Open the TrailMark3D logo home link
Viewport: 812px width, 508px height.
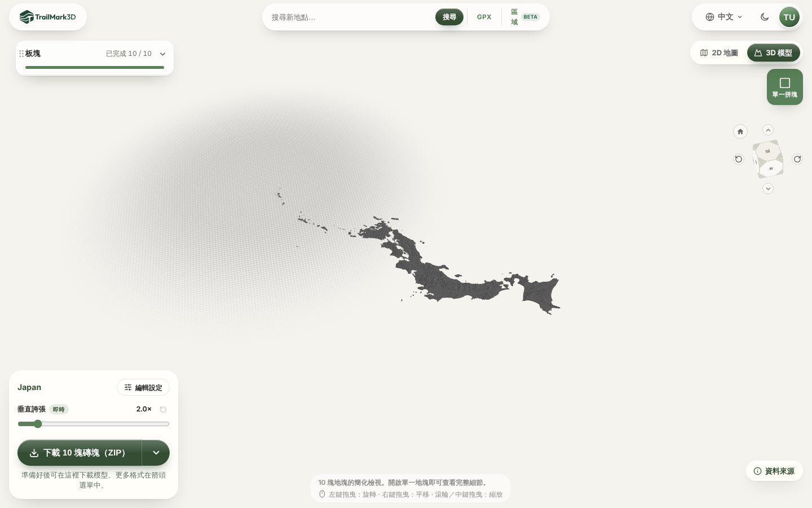coord(48,17)
